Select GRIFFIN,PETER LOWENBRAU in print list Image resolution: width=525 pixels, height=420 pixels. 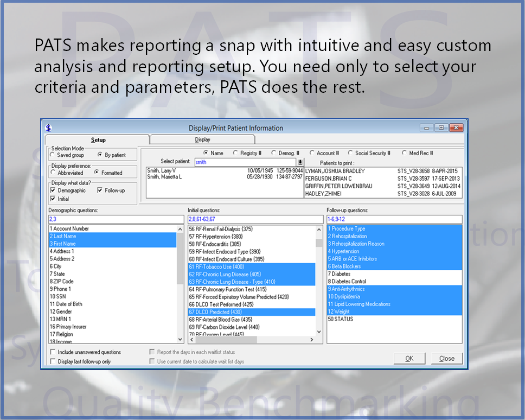pos(383,186)
